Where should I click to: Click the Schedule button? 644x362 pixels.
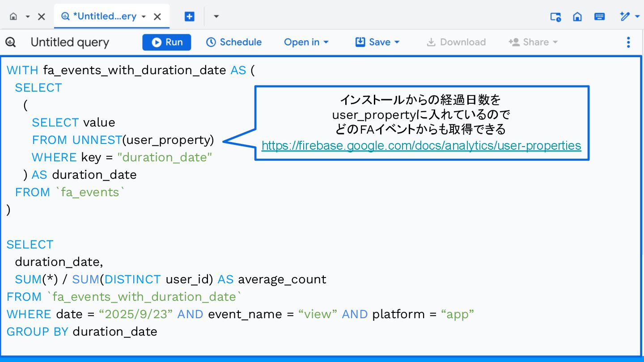[x=234, y=42]
